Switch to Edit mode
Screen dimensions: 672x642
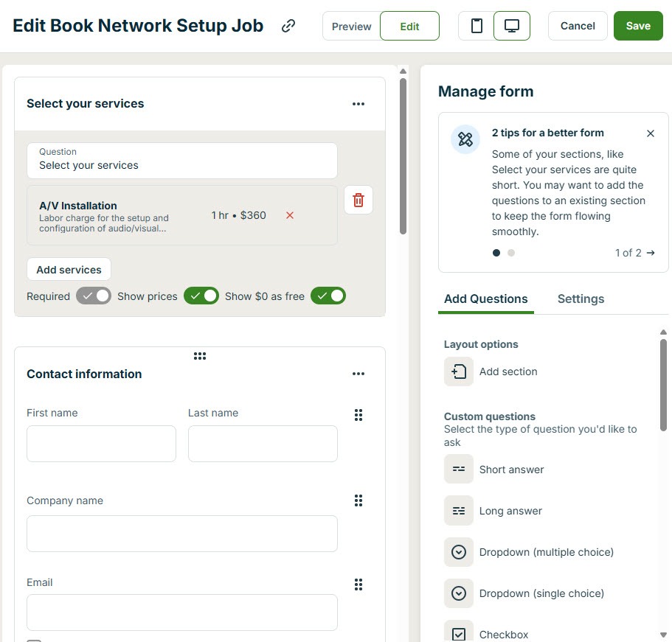[x=409, y=26]
